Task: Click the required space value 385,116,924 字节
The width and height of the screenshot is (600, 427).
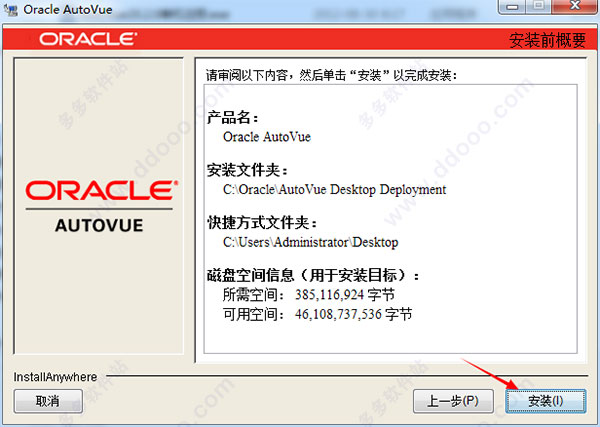Action: point(345,295)
